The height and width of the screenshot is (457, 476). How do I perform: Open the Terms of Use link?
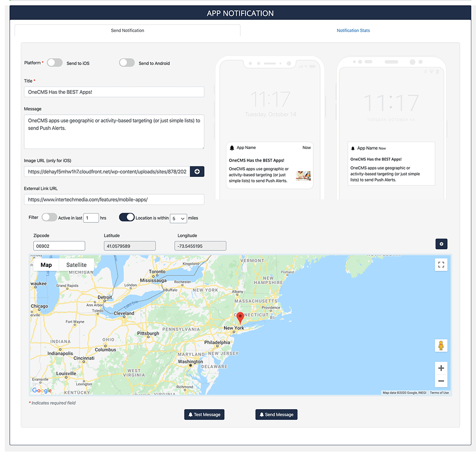tap(439, 393)
